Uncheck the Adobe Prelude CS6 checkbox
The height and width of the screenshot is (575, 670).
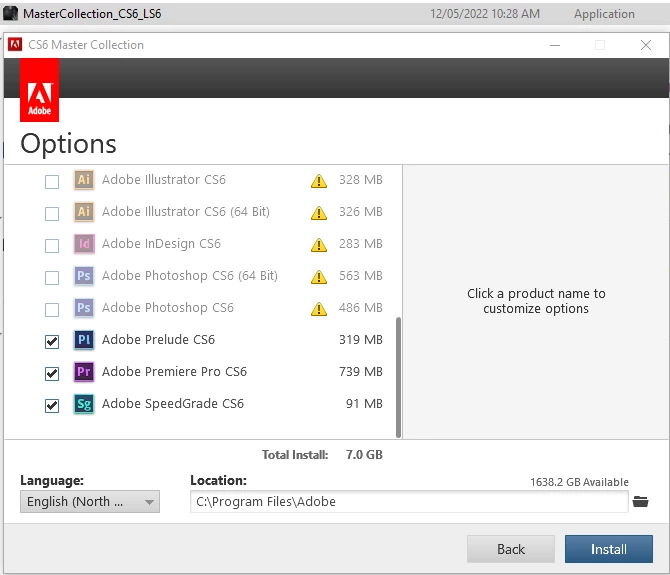[x=52, y=342]
